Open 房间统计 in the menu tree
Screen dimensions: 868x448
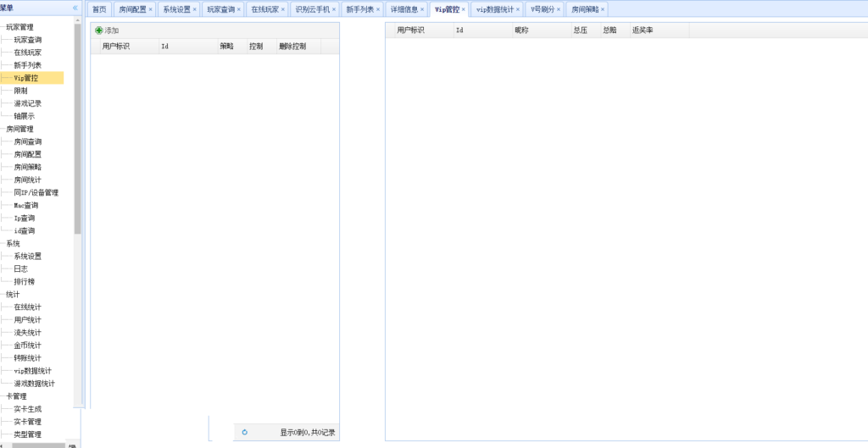click(x=28, y=180)
